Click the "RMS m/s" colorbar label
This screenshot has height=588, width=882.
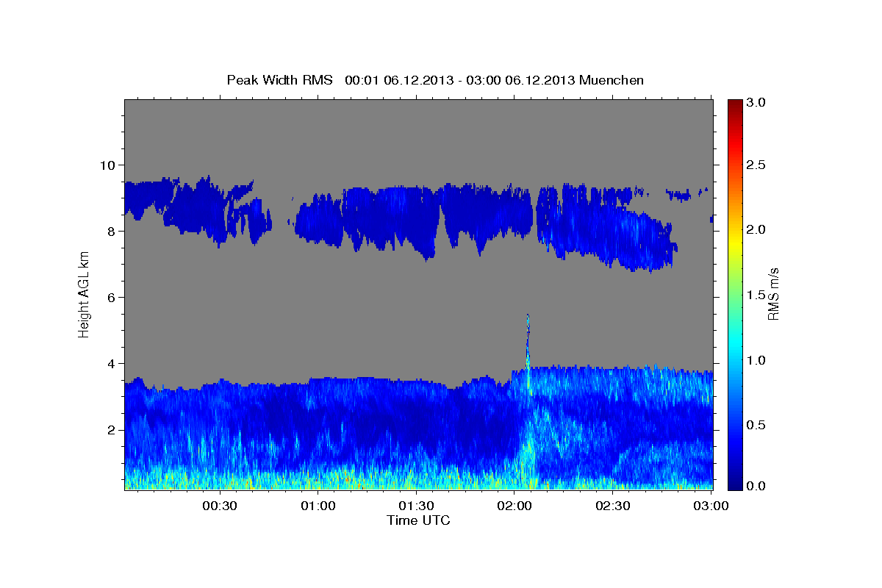pos(773,293)
